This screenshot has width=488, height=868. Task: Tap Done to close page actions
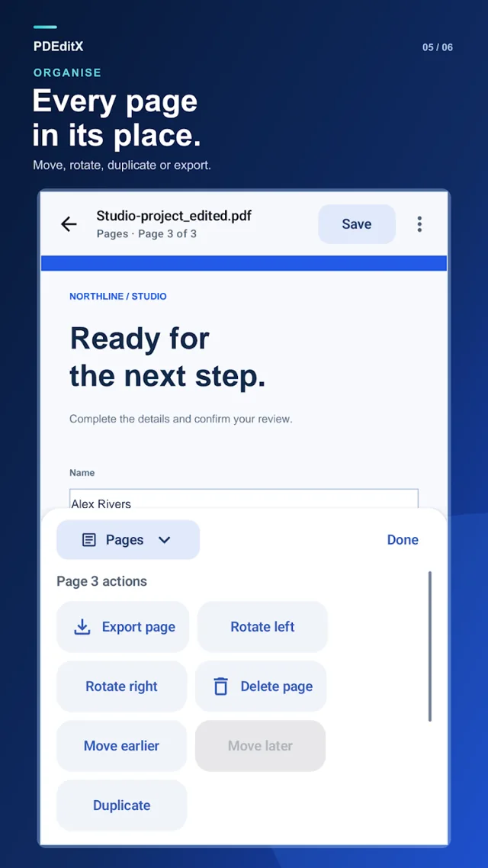tap(403, 540)
